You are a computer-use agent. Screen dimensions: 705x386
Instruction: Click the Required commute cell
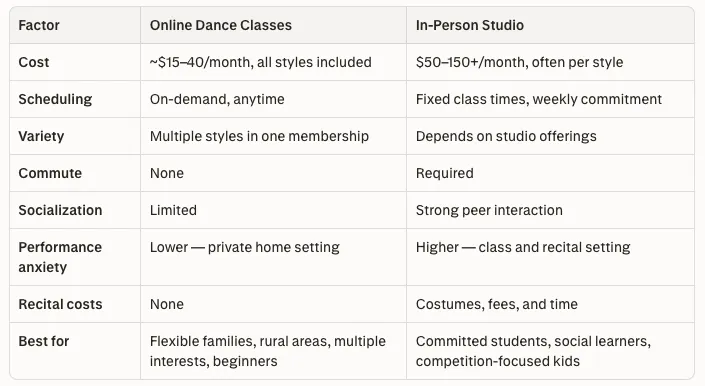coord(445,173)
